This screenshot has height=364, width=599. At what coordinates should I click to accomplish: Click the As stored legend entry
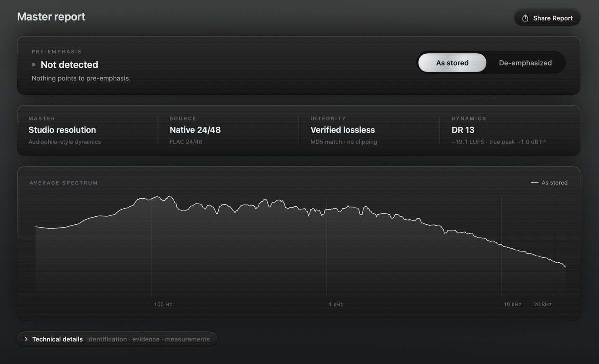pos(549,182)
